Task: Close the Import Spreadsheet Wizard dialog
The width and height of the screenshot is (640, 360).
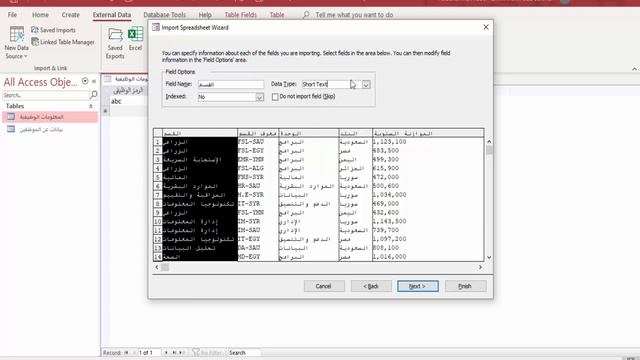Action: (x=486, y=27)
